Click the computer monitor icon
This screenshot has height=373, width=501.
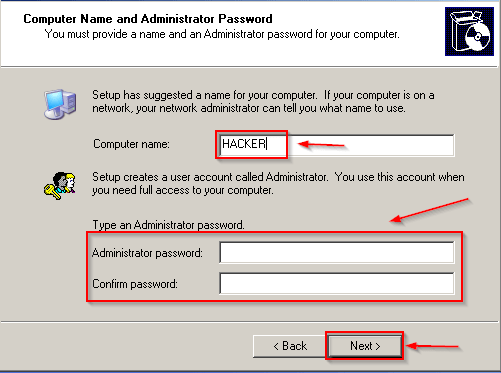click(x=60, y=104)
